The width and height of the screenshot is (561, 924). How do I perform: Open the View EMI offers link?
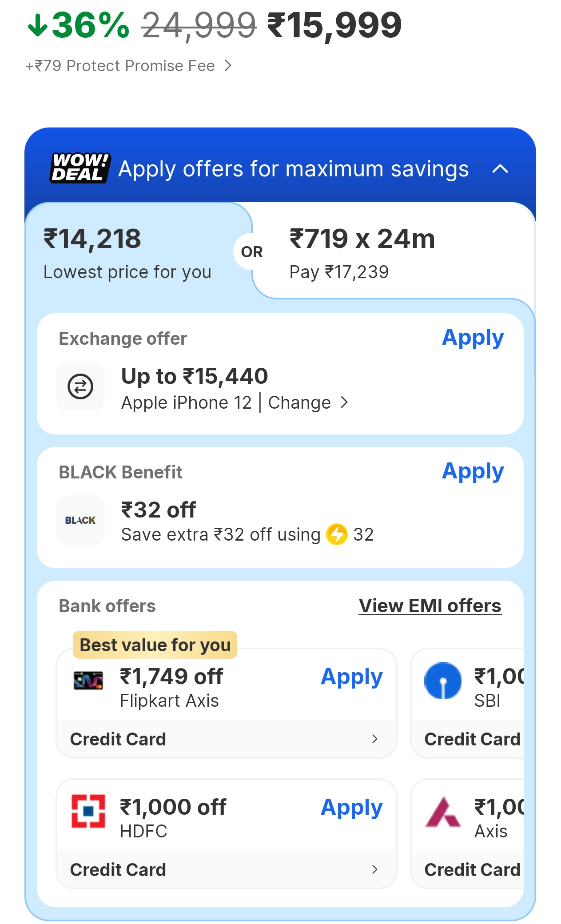[x=430, y=606]
